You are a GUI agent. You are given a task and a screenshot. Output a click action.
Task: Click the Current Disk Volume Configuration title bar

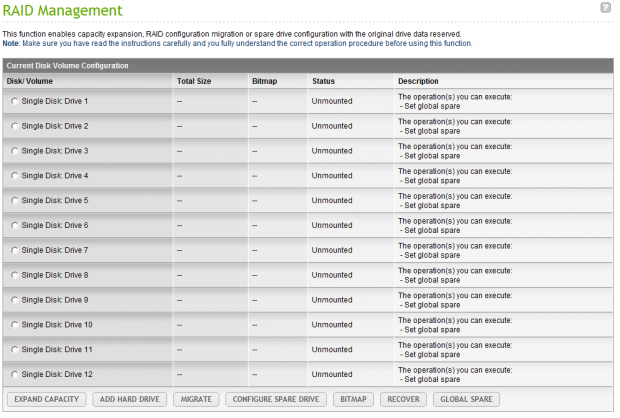(x=308, y=66)
